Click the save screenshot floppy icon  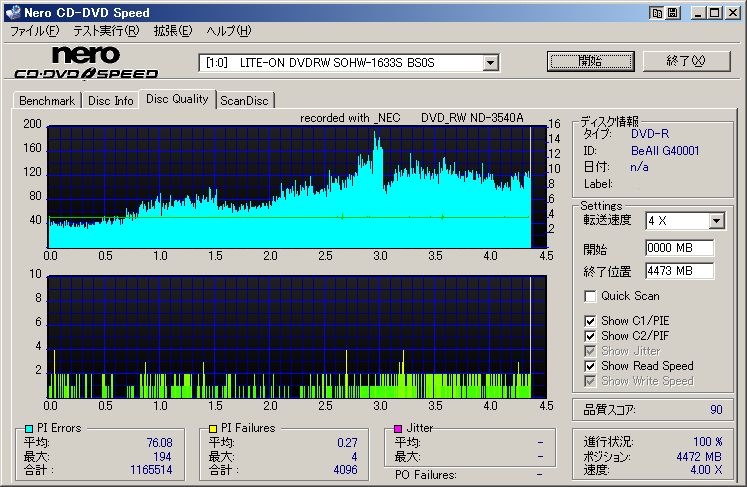coord(673,13)
